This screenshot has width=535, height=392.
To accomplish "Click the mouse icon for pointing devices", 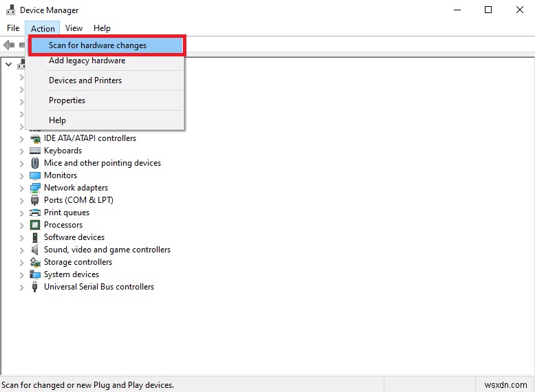I will (x=35, y=163).
